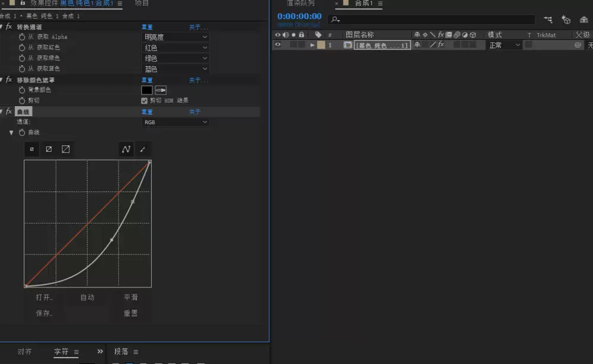
Task: Open 合成1 timeline panel menu
Action: (x=380, y=3)
